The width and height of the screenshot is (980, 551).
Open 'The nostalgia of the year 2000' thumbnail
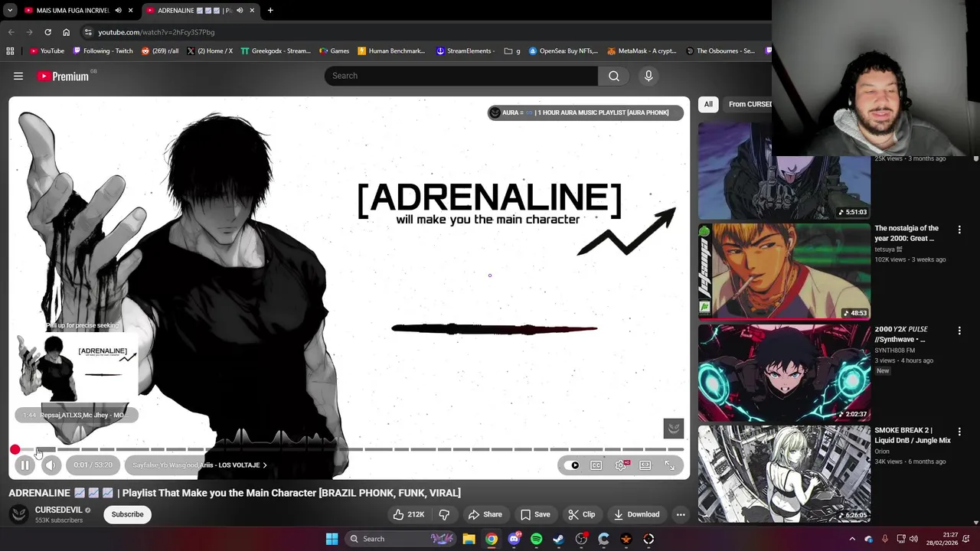tap(784, 272)
